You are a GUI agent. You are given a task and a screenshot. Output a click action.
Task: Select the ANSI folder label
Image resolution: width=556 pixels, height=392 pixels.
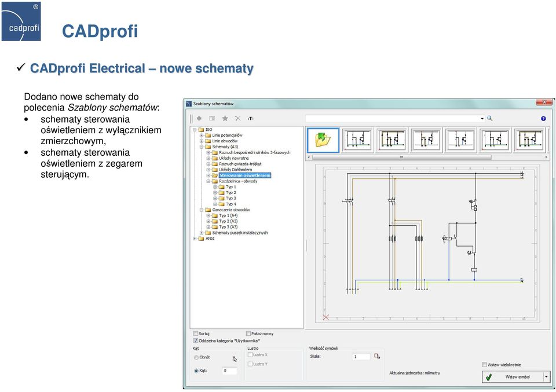(x=210, y=239)
